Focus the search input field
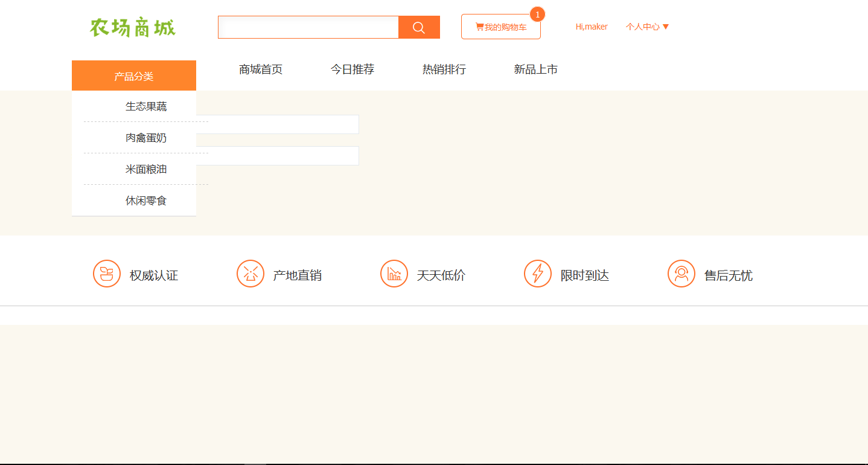 tap(308, 27)
